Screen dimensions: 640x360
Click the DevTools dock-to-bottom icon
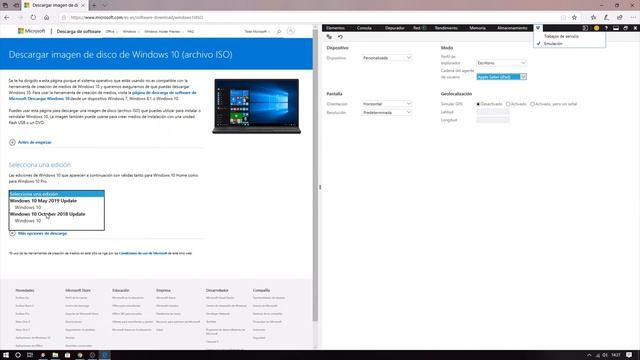pyautogui.click(x=616, y=28)
